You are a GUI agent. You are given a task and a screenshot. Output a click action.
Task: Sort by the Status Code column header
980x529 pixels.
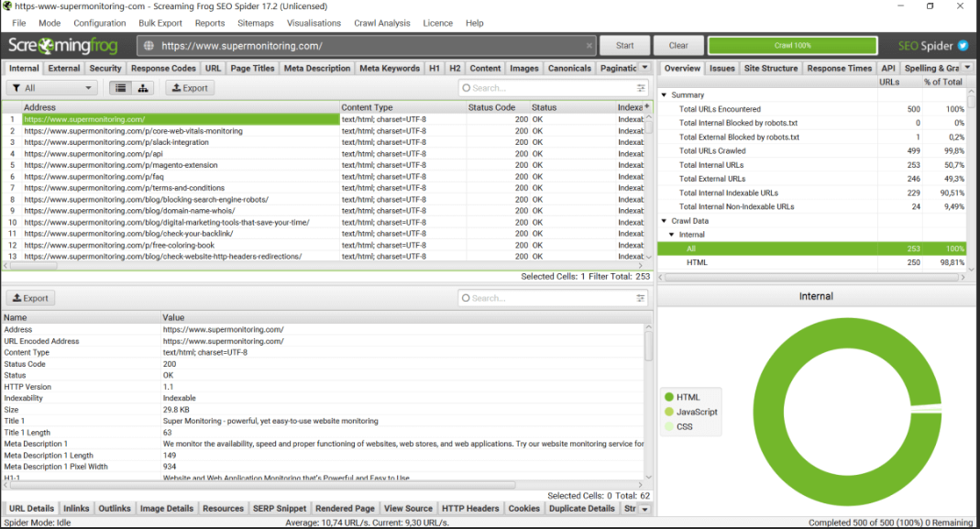(x=498, y=107)
